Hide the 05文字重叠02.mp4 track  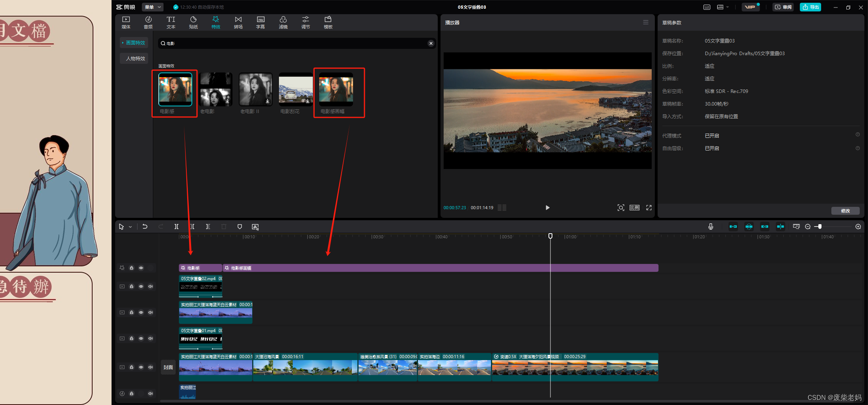click(141, 286)
